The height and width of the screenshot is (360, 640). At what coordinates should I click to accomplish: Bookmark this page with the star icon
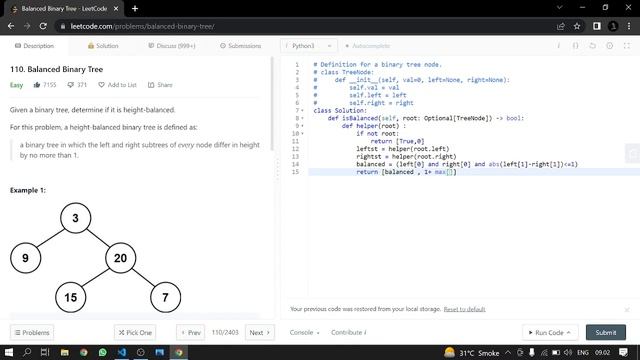coord(577,26)
